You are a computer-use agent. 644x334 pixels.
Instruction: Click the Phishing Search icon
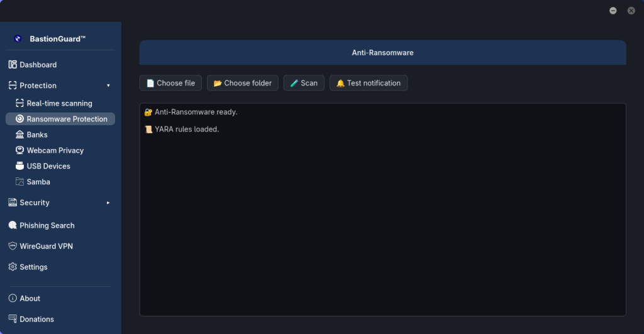[13, 225]
